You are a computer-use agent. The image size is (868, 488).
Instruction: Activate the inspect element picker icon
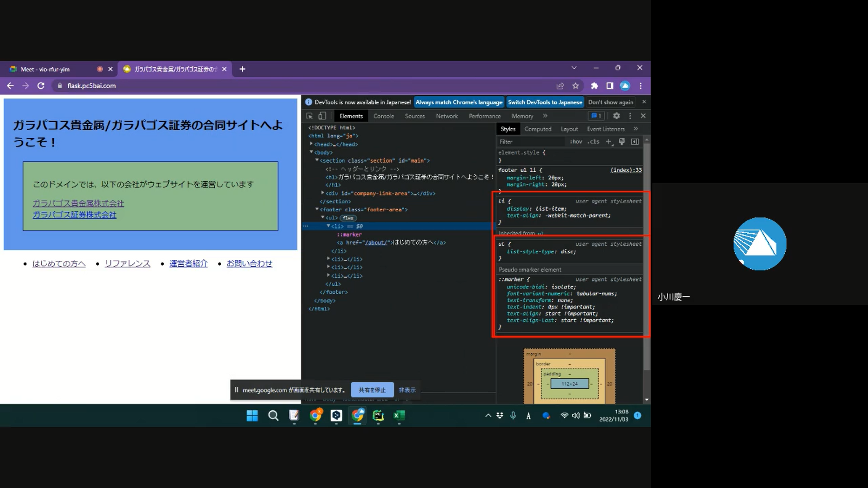pyautogui.click(x=310, y=116)
